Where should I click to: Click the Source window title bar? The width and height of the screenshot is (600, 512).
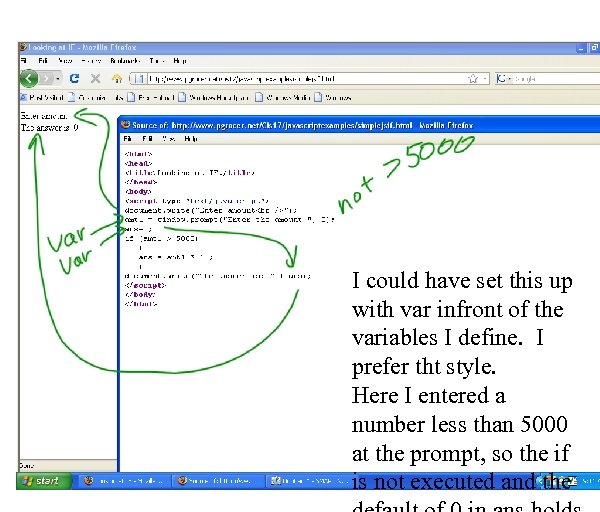(x=360, y=125)
